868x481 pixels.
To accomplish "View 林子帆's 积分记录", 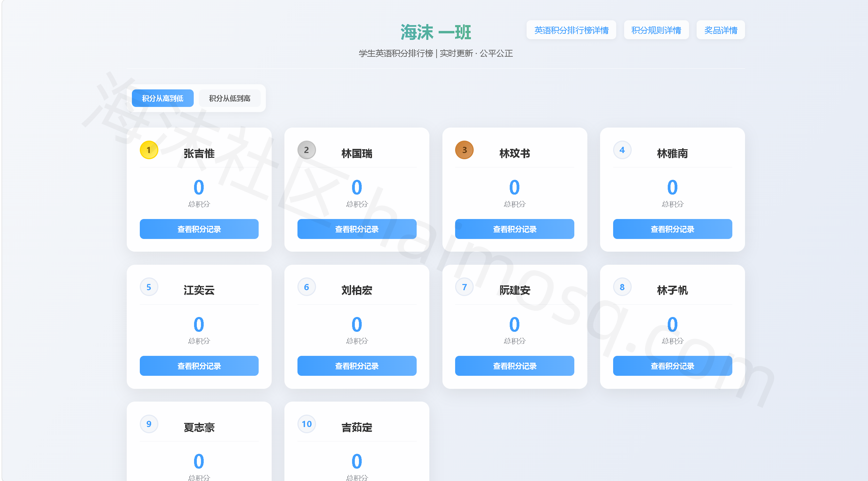I will [673, 366].
